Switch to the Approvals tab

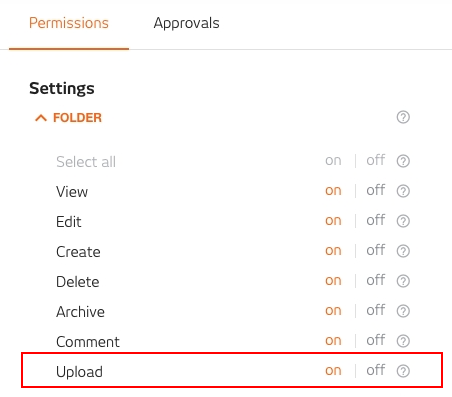pos(186,23)
